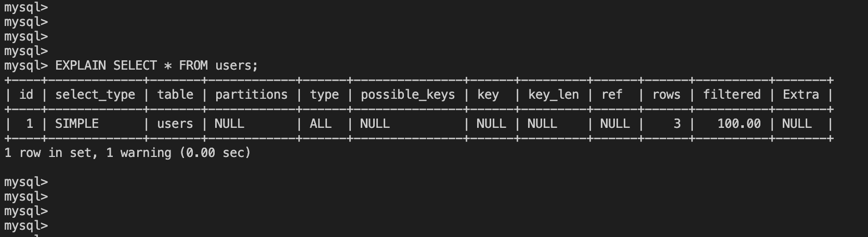Viewport: 868px width, 237px height.
Task: Click the "ref" column header
Action: (612, 95)
